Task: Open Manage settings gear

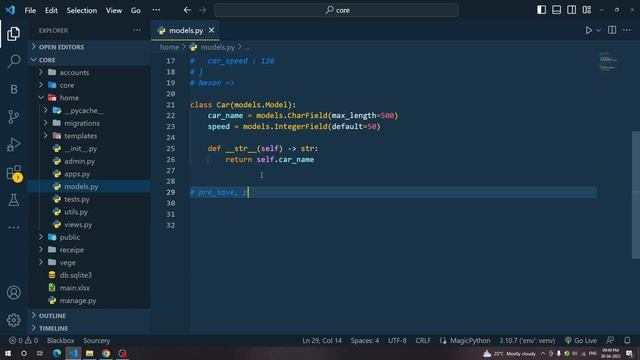Action: click(x=13, y=320)
